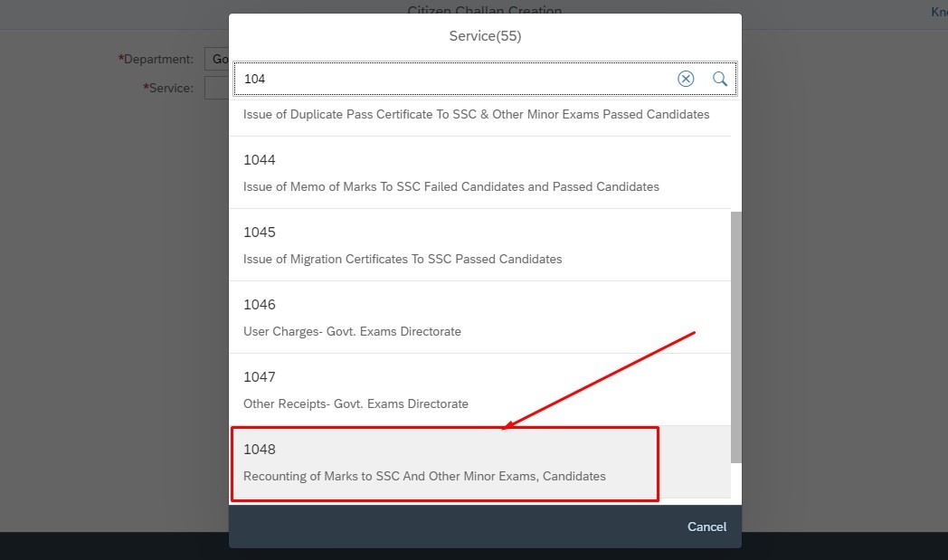The height and width of the screenshot is (560, 948).
Task: Open the Service input field on the form
Action: (x=216, y=88)
